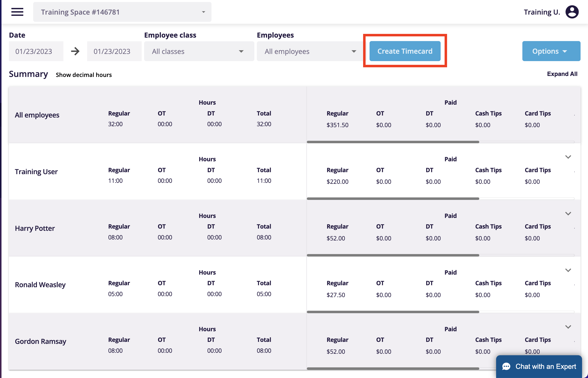Click the Training U. account name
The height and width of the screenshot is (378, 588).
pos(542,12)
